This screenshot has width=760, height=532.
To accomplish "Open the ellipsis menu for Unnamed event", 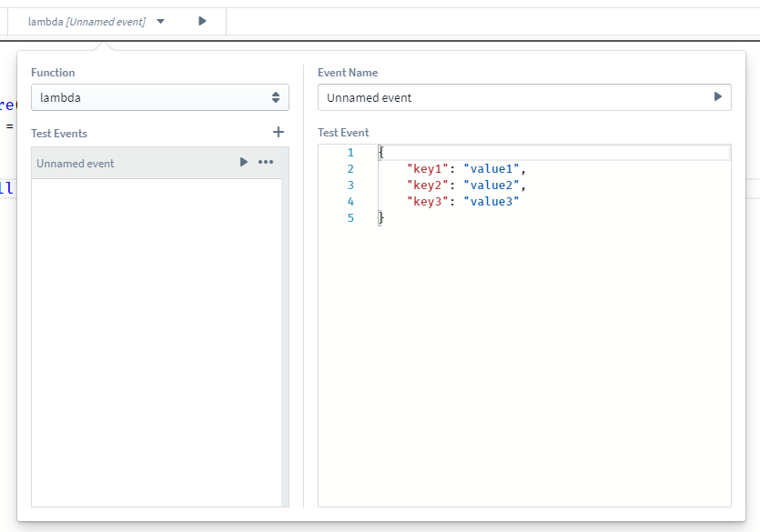I will tap(266, 162).
